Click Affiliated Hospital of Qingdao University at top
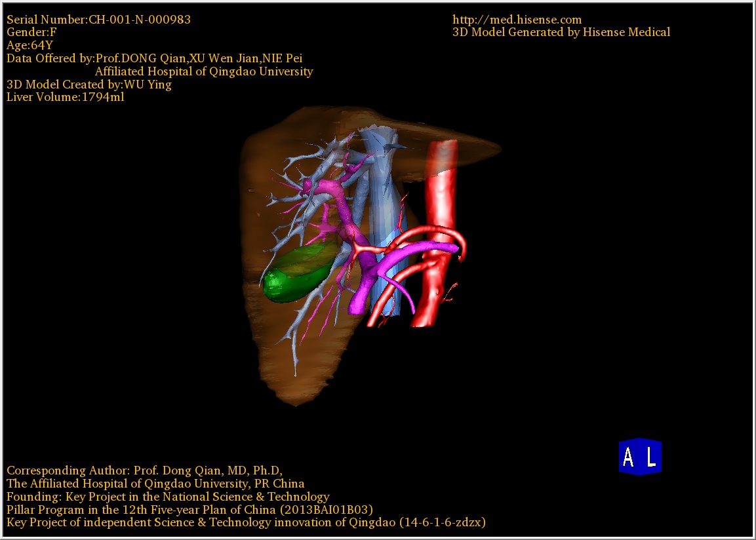756x540 pixels. pyautogui.click(x=204, y=71)
